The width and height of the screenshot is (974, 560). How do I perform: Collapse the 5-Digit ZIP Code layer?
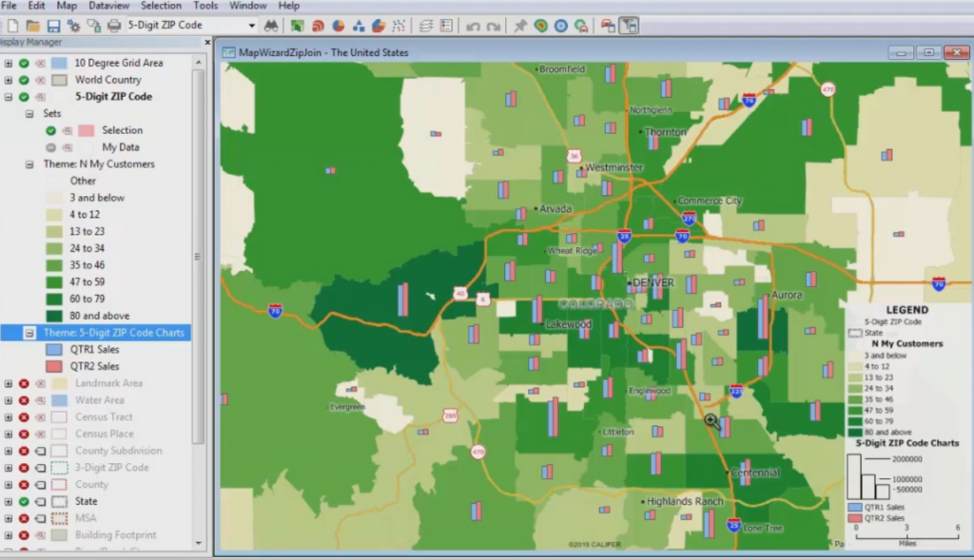[x=8, y=96]
